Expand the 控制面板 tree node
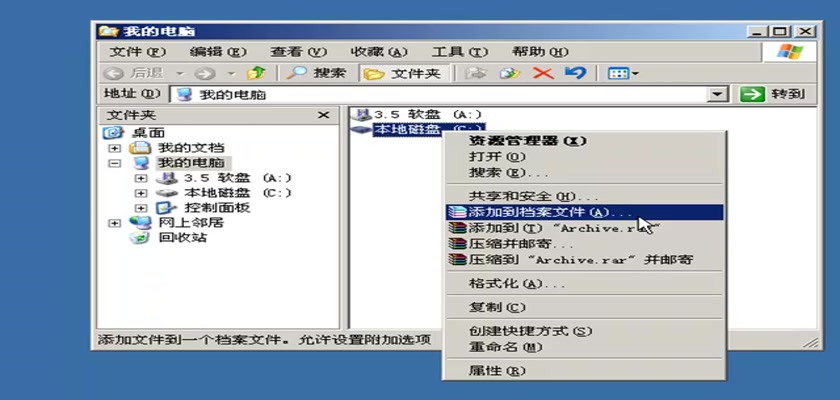Screen dimensions: 840x400 [140, 208]
